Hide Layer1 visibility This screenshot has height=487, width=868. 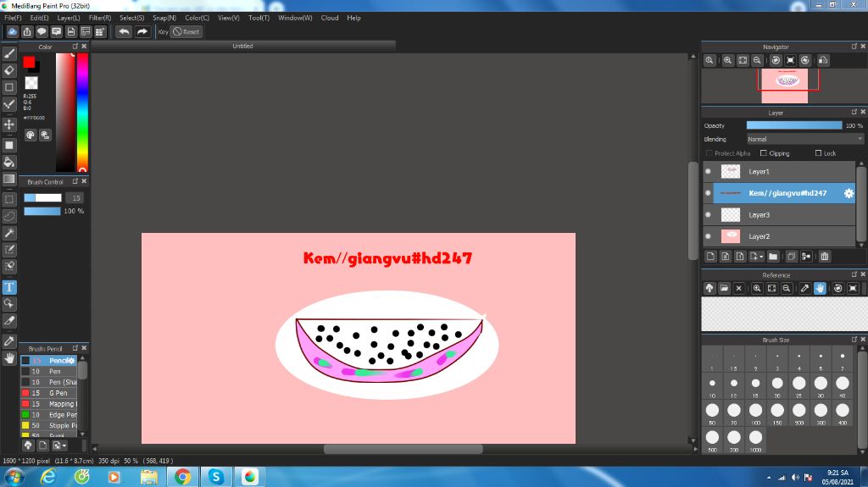point(708,172)
